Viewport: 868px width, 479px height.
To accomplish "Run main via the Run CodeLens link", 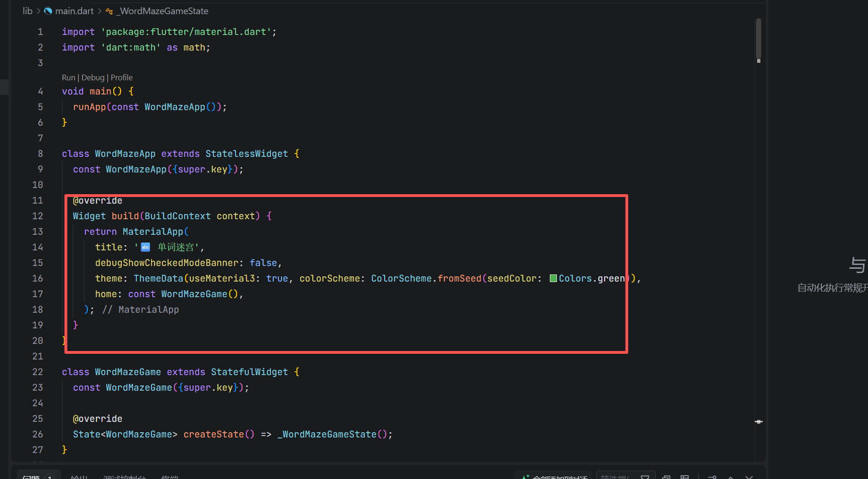I will tap(68, 77).
